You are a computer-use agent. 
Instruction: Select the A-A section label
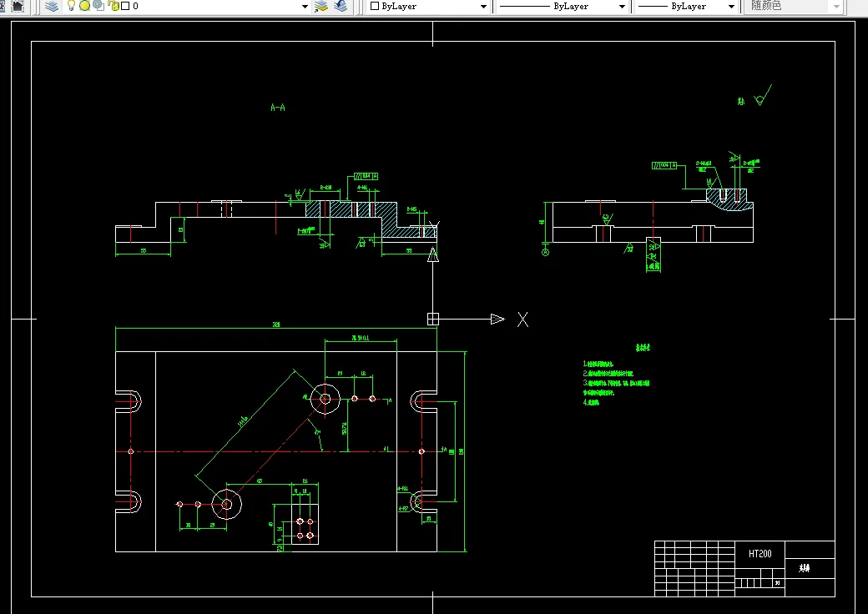tap(278, 108)
